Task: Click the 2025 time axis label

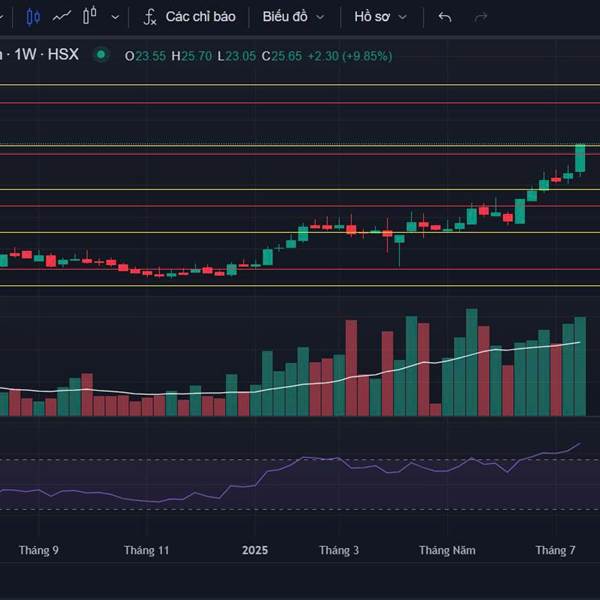Action: pos(255,550)
